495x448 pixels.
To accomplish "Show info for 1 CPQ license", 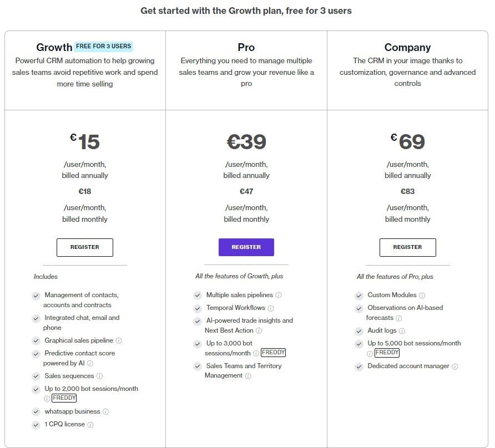I will click(x=90, y=425).
